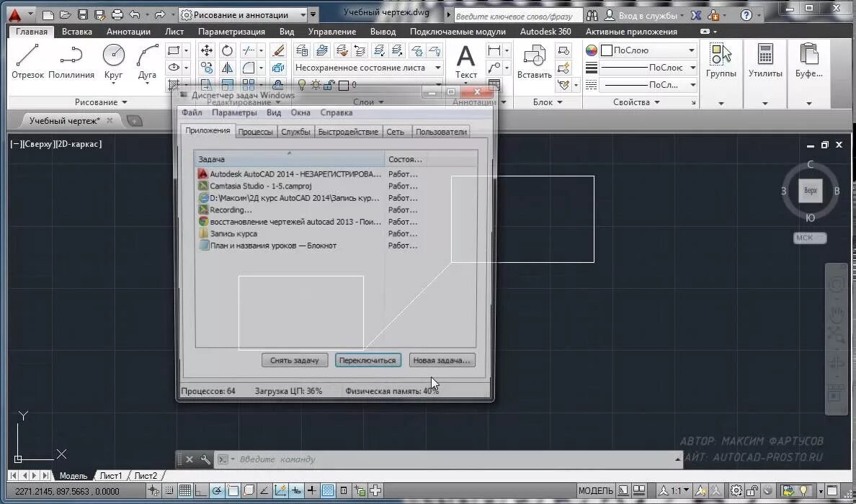This screenshot has height=504, width=856.
Task: Expand the Слои panel
Action: point(367,102)
